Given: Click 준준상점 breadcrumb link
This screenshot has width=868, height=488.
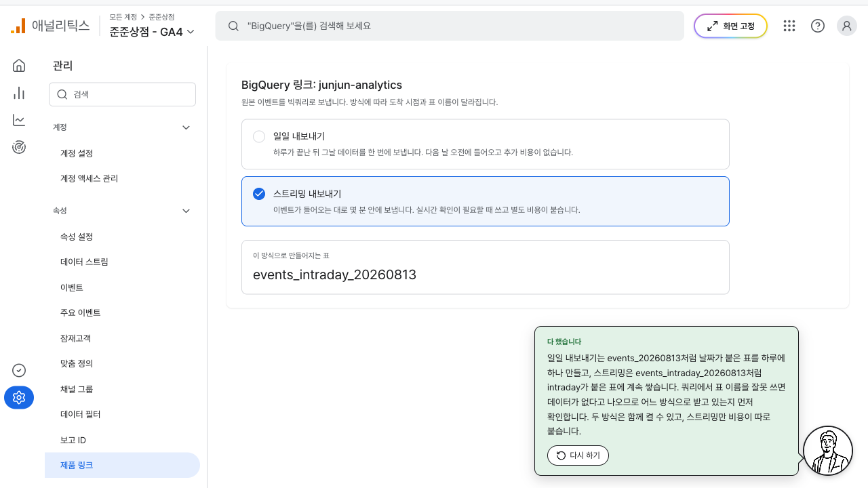Looking at the screenshot, I should 161,17.
